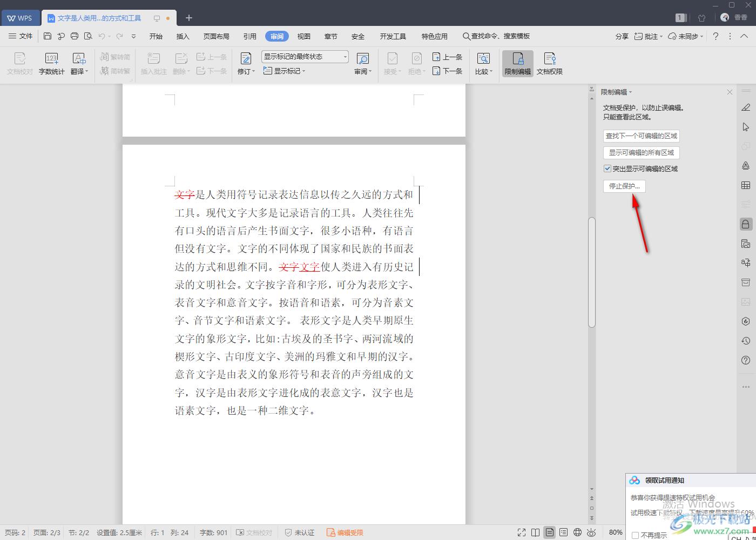Click the 修订 track changes icon

246,64
